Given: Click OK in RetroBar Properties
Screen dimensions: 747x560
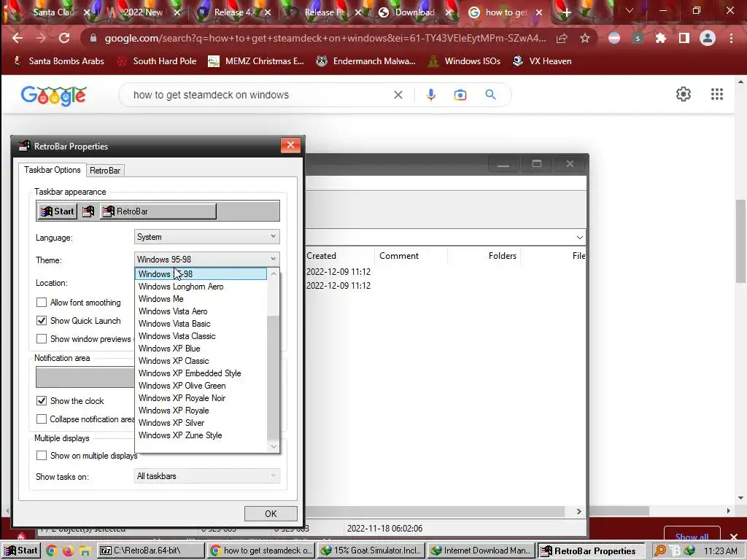Looking at the screenshot, I should [x=271, y=513].
